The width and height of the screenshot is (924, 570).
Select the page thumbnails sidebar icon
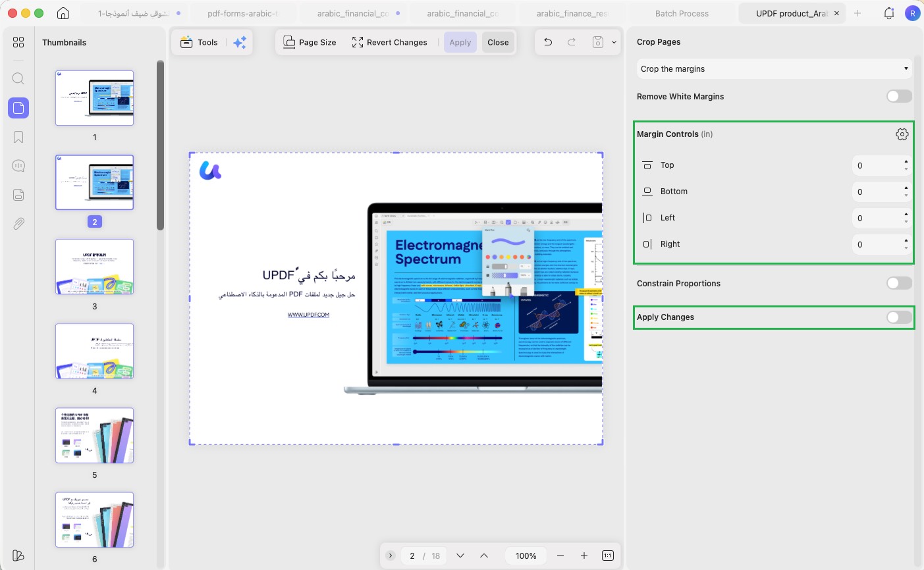point(18,108)
